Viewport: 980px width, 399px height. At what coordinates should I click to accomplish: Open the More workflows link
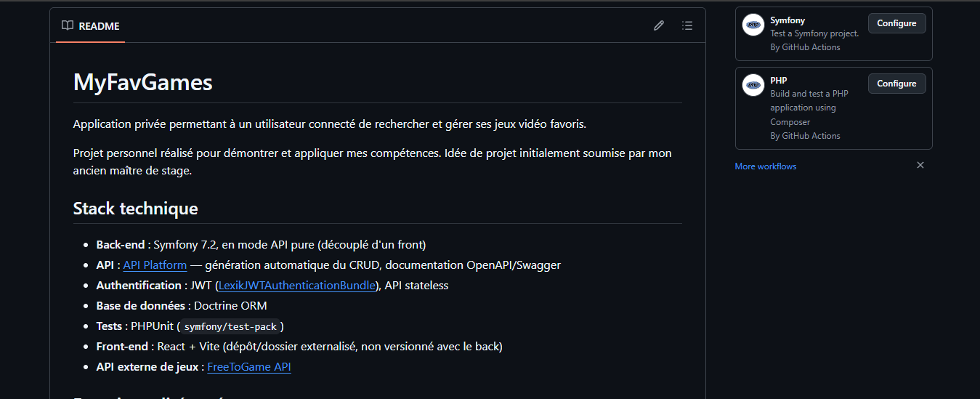[766, 166]
